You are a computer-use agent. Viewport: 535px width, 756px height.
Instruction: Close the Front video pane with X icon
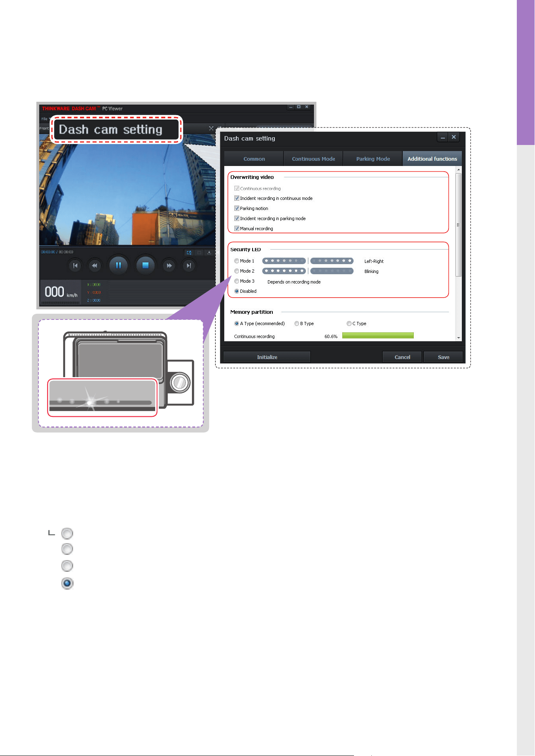pyautogui.click(x=211, y=128)
